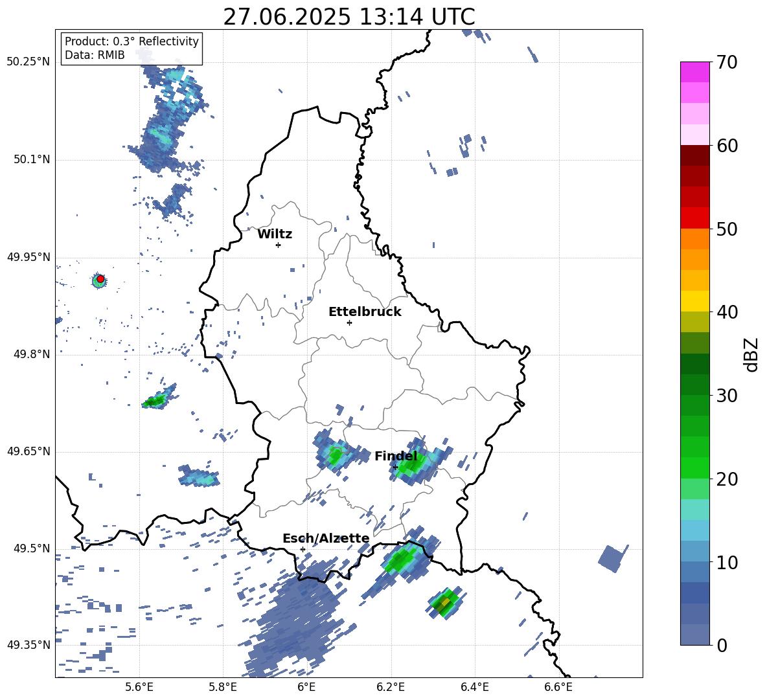Screen dimensions: 767x700
Task: Click the 20 colorbar tick value
Action: tap(727, 479)
